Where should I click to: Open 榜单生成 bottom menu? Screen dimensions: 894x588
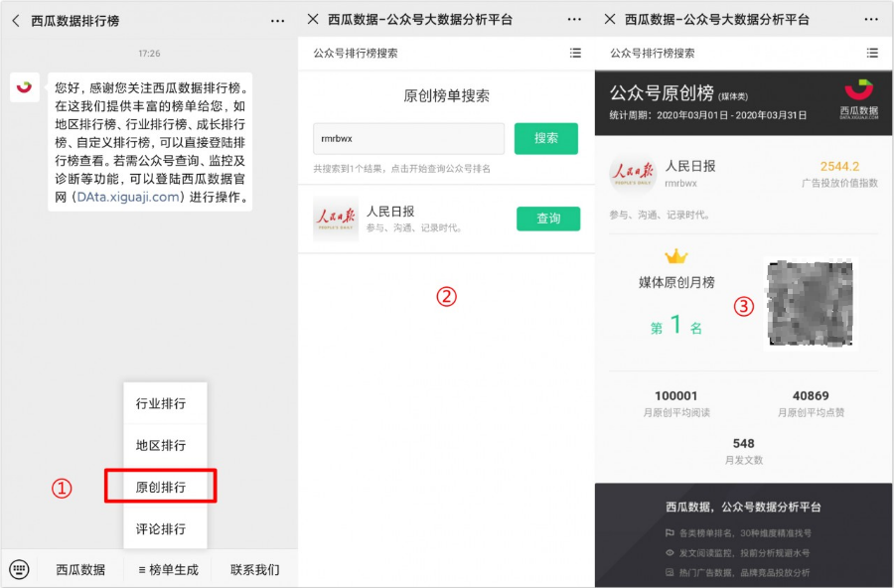click(x=168, y=569)
